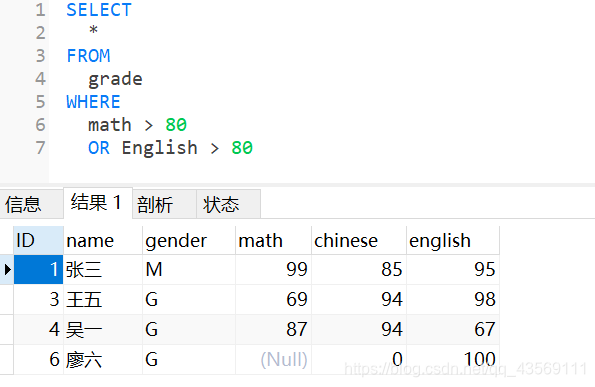Select the name cell 王五

click(103, 299)
